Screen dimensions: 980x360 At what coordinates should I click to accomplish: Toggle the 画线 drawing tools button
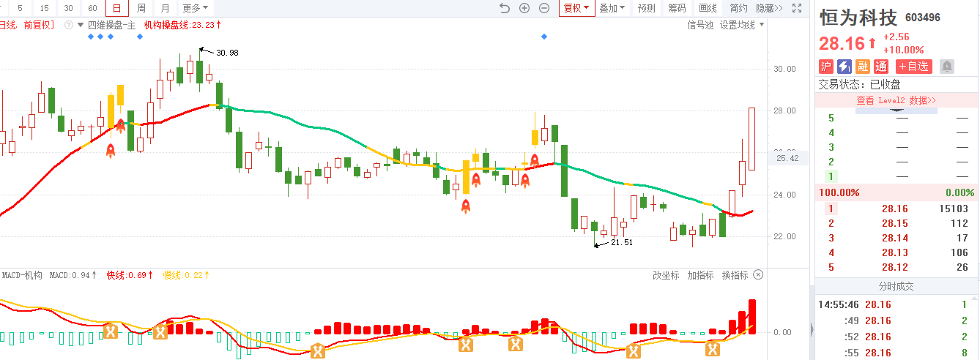[708, 8]
